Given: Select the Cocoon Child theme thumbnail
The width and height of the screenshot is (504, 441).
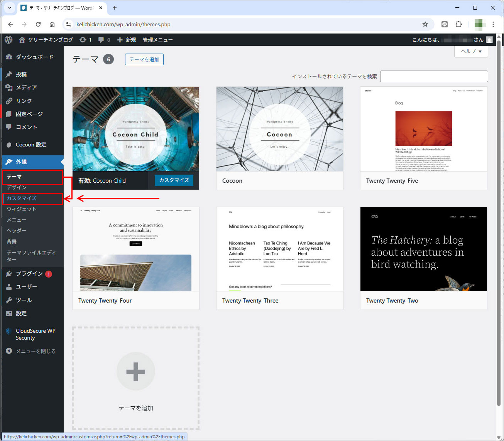Looking at the screenshot, I should tap(136, 129).
